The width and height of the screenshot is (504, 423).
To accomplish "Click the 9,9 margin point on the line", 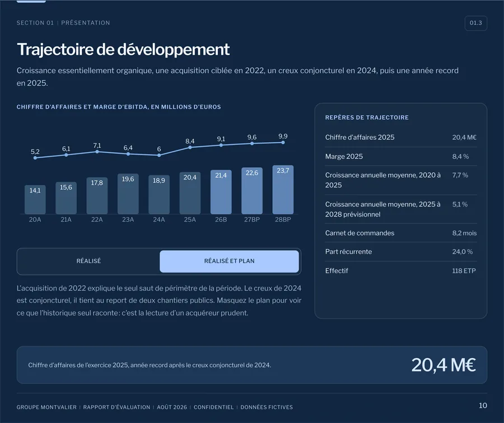I will click(x=283, y=142).
